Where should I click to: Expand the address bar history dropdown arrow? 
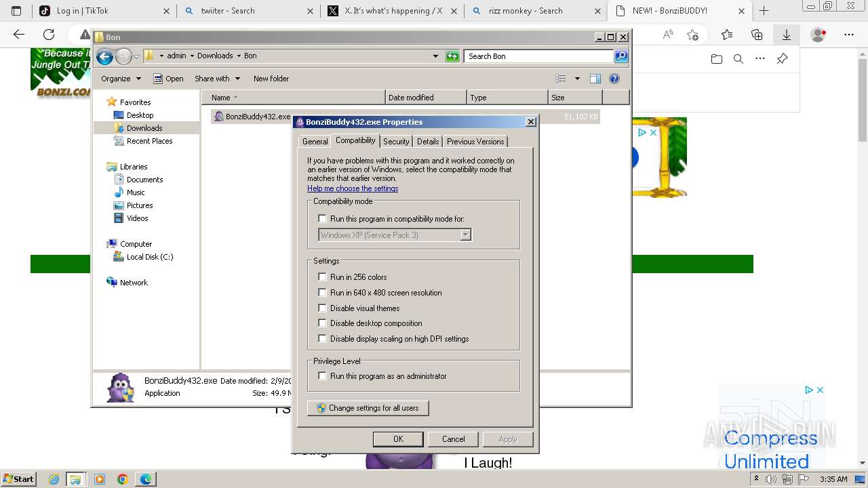tap(435, 56)
